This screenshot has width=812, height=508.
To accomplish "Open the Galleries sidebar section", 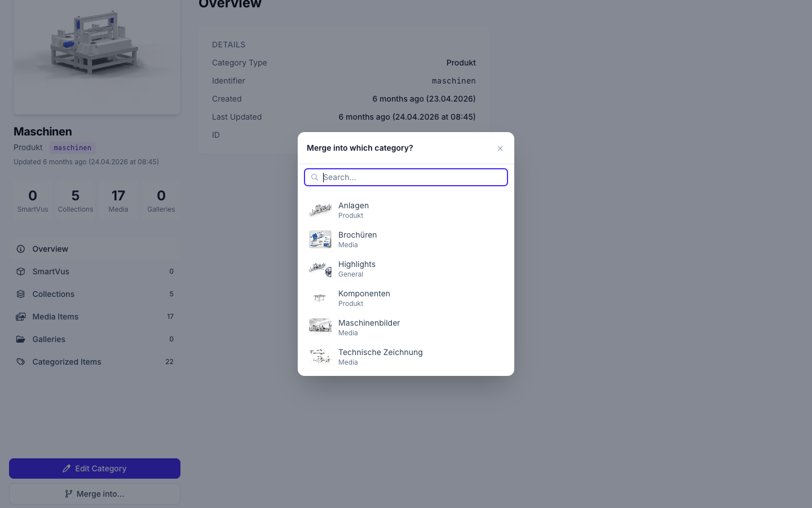I will pyautogui.click(x=95, y=339).
